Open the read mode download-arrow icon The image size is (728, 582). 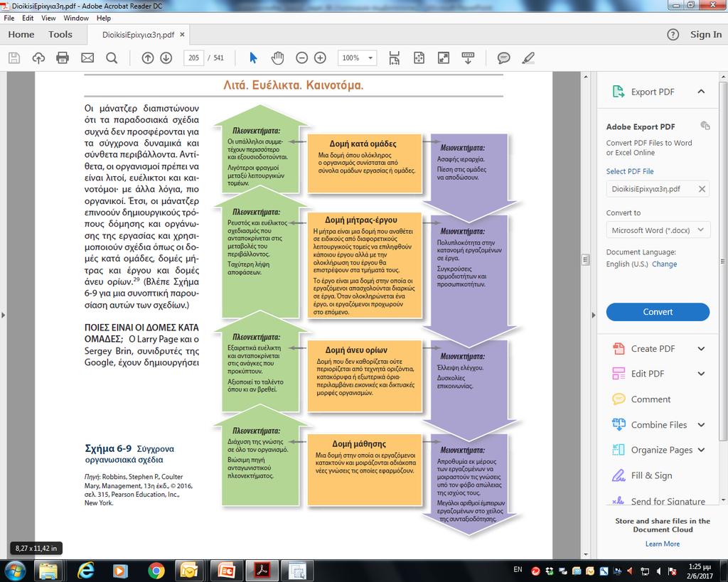click(468, 58)
